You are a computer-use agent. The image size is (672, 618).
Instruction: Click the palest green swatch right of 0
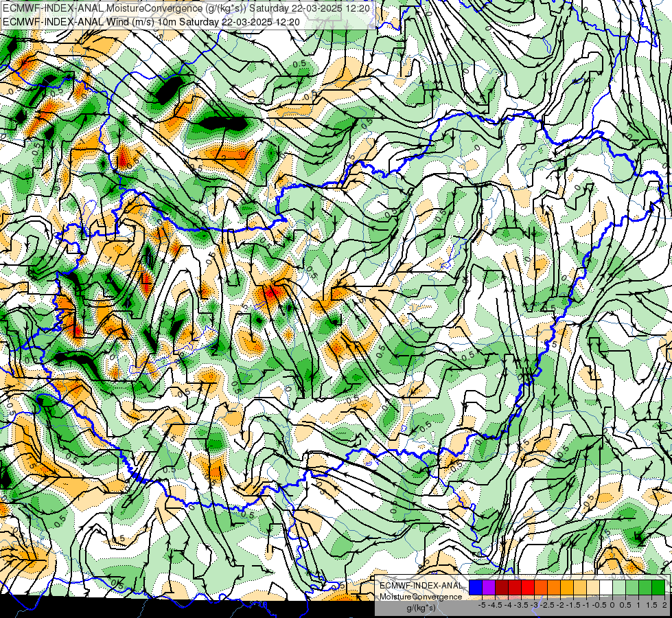(619, 587)
